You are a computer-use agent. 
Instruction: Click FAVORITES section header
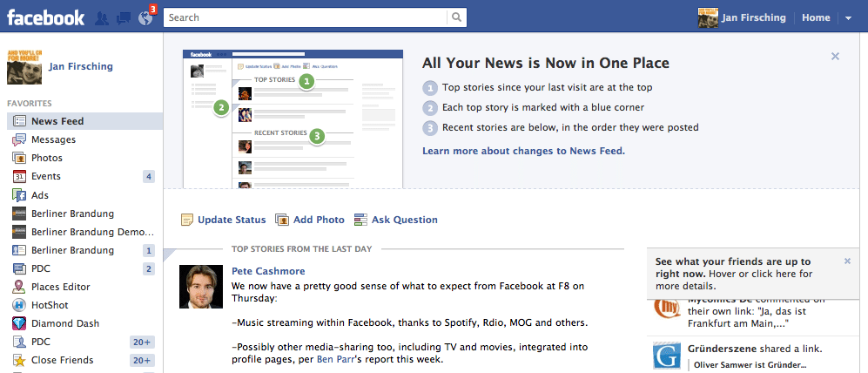pos(30,104)
